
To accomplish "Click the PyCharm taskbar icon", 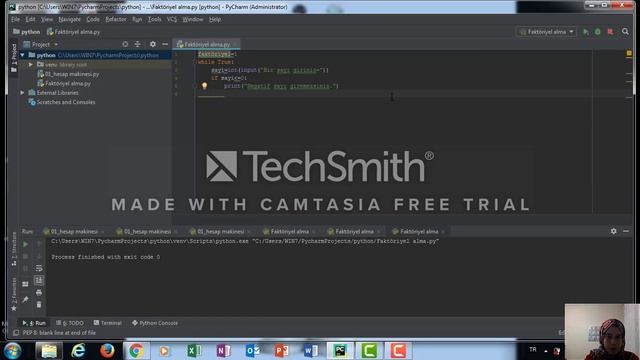I will click(x=340, y=351).
